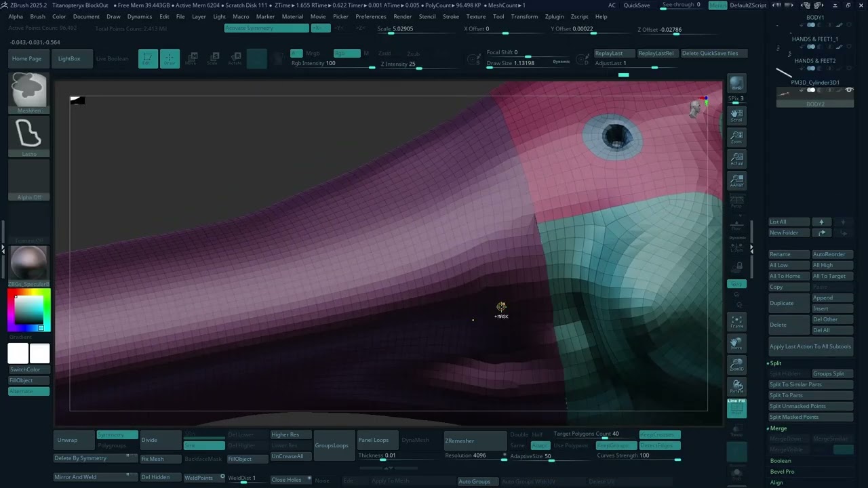Open the Alpha Off picker
The height and width of the screenshot is (488, 868).
pyautogui.click(x=29, y=180)
